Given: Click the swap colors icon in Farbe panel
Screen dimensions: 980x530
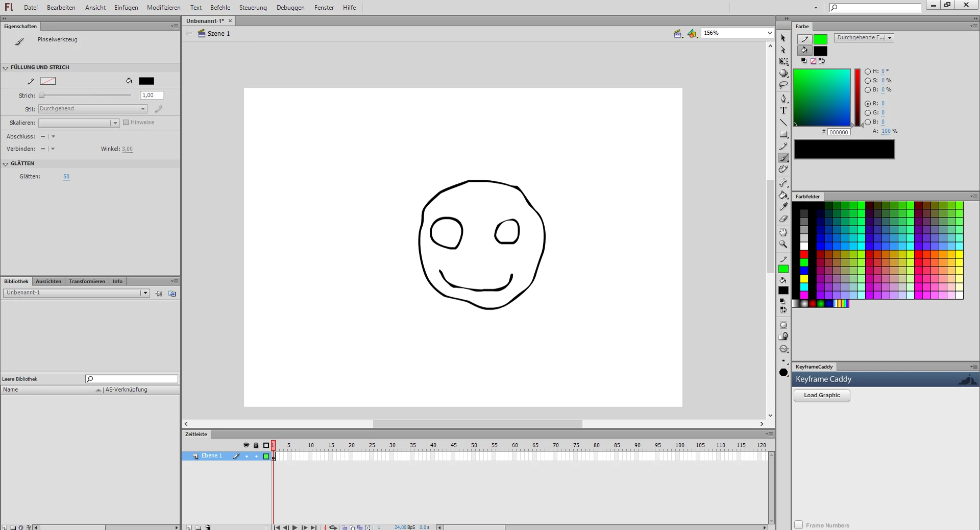Looking at the screenshot, I should click(x=822, y=61).
